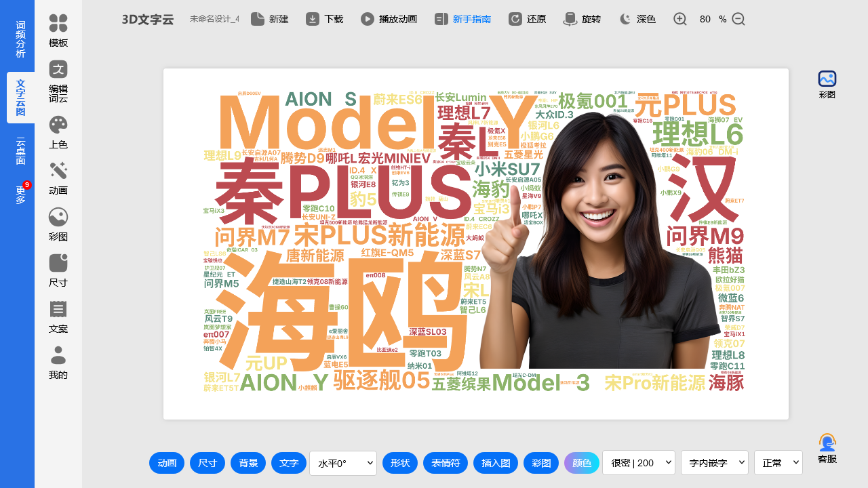Create a new design with 新建

pos(269,19)
